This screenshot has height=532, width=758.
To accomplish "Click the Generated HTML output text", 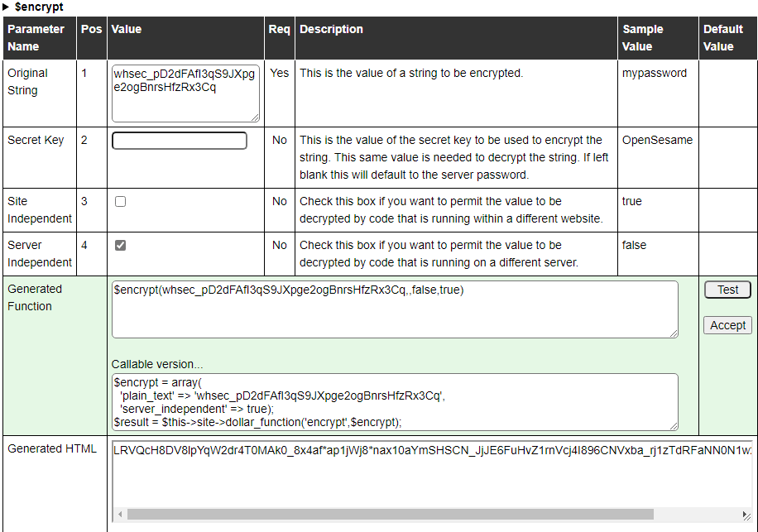I will [x=432, y=450].
